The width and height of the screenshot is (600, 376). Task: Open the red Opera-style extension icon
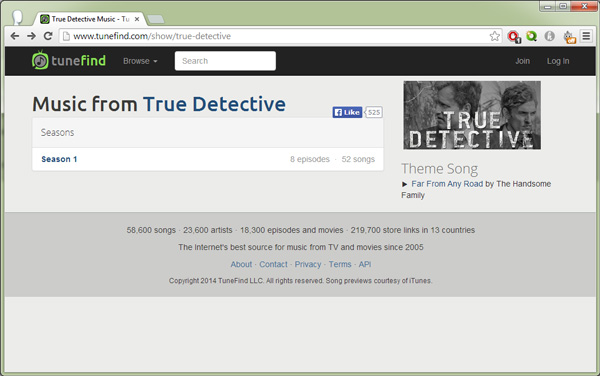pos(514,36)
